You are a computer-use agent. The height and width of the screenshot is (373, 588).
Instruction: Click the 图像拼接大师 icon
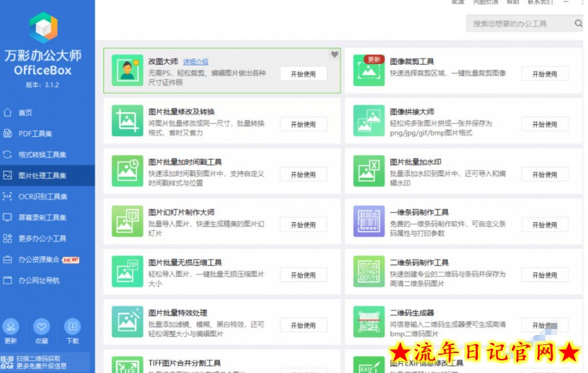point(368,120)
